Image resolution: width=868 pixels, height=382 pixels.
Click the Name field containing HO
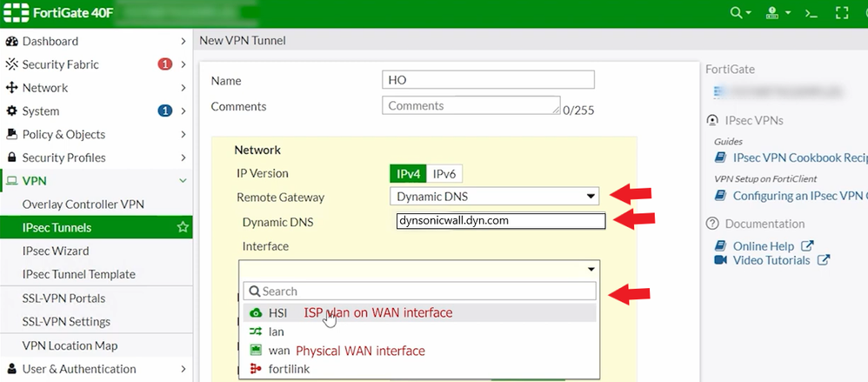(x=488, y=80)
